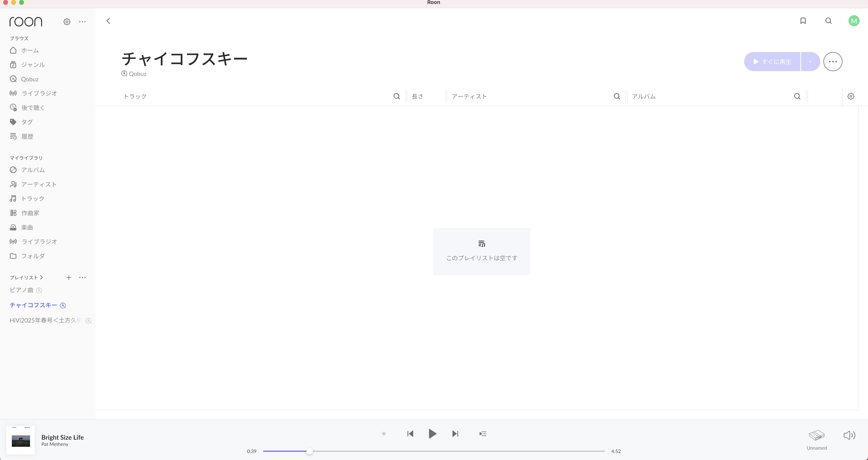Skip to next track
This screenshot has height=460, width=868.
(x=455, y=434)
